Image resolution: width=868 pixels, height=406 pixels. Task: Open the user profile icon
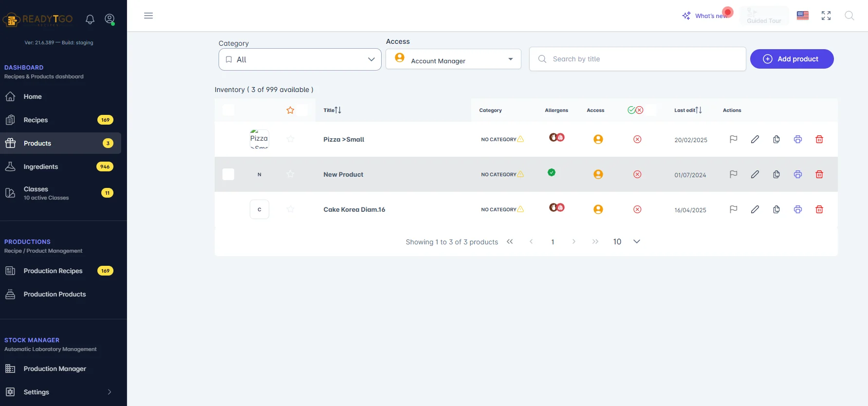point(110,19)
